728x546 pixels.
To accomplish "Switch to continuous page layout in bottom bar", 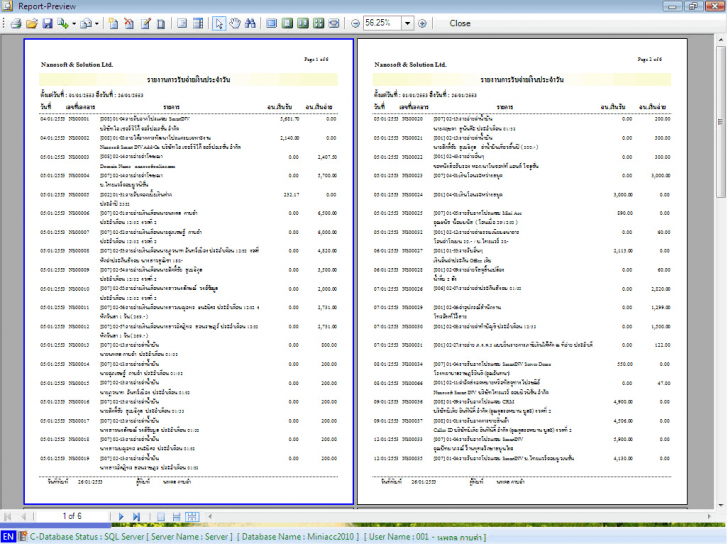I will coord(176,516).
